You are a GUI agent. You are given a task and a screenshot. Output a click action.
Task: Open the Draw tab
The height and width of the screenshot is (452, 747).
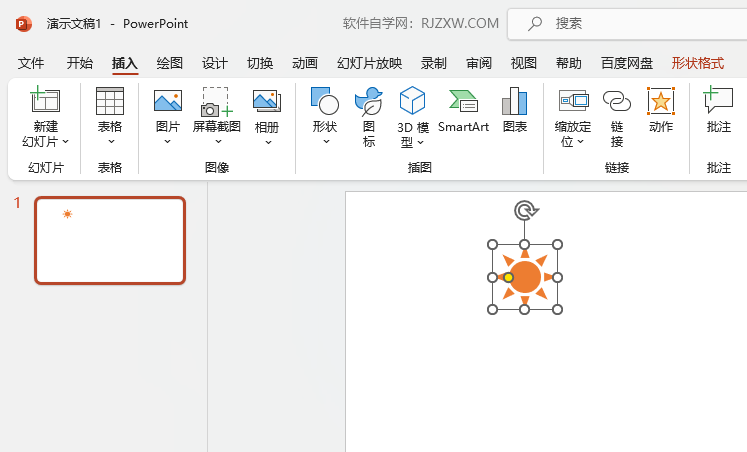click(170, 63)
